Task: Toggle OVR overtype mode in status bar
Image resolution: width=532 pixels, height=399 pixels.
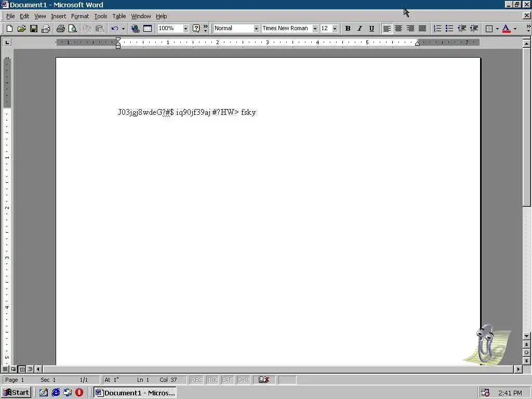Action: point(243,380)
